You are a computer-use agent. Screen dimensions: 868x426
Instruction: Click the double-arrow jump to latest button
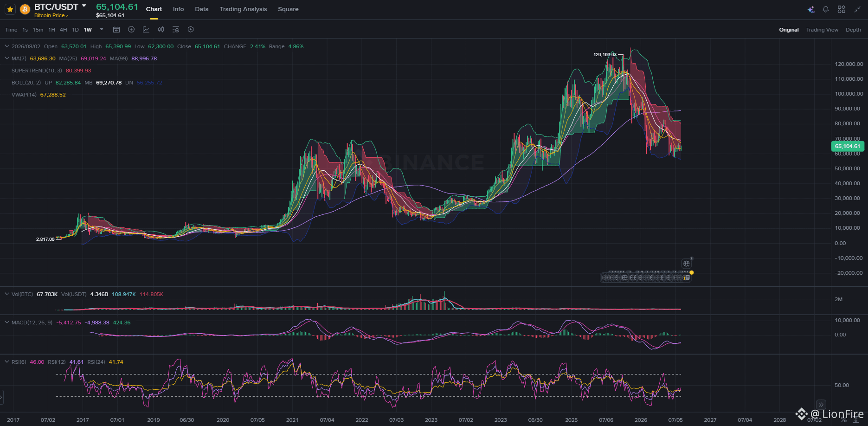[821, 405]
